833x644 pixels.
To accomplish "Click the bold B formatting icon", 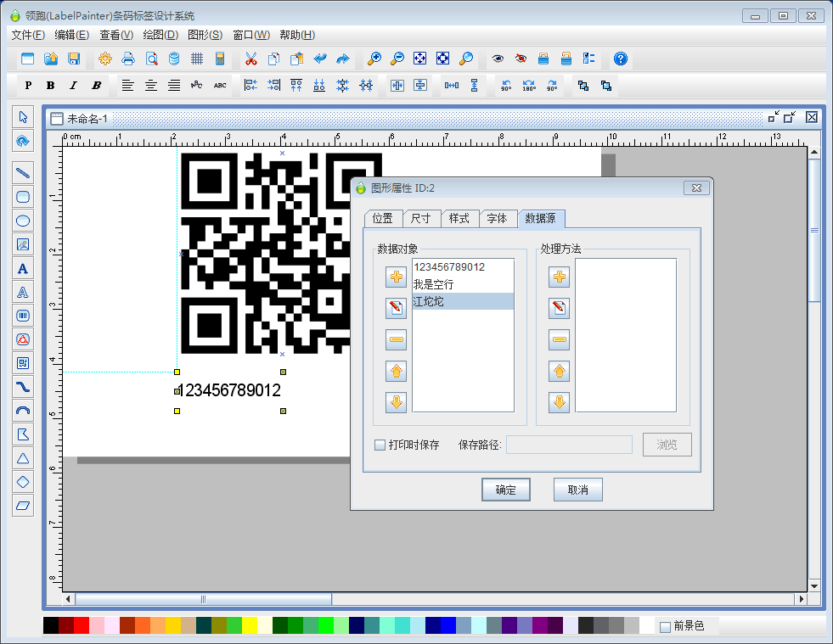I will tap(50, 86).
